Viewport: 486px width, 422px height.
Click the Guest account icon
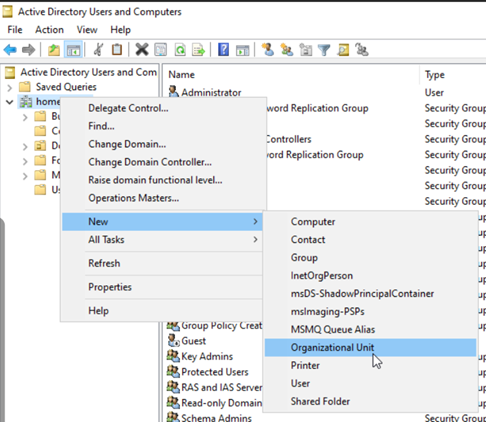[173, 340]
